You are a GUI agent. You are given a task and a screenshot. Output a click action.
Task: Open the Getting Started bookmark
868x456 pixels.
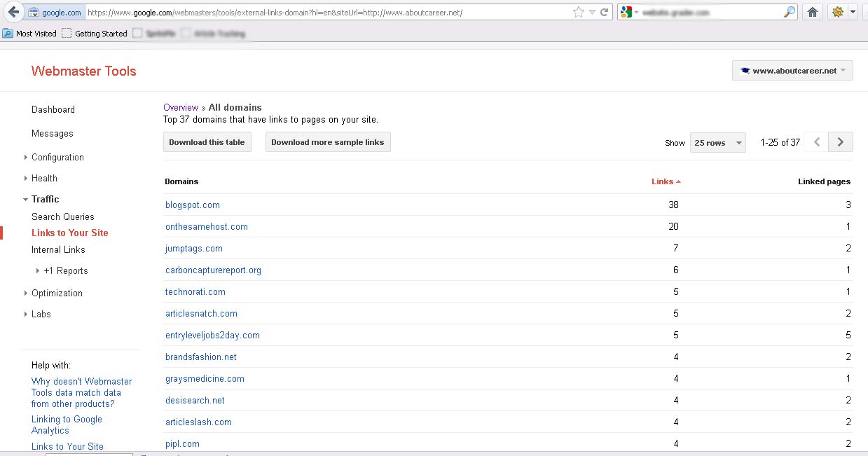pos(95,33)
